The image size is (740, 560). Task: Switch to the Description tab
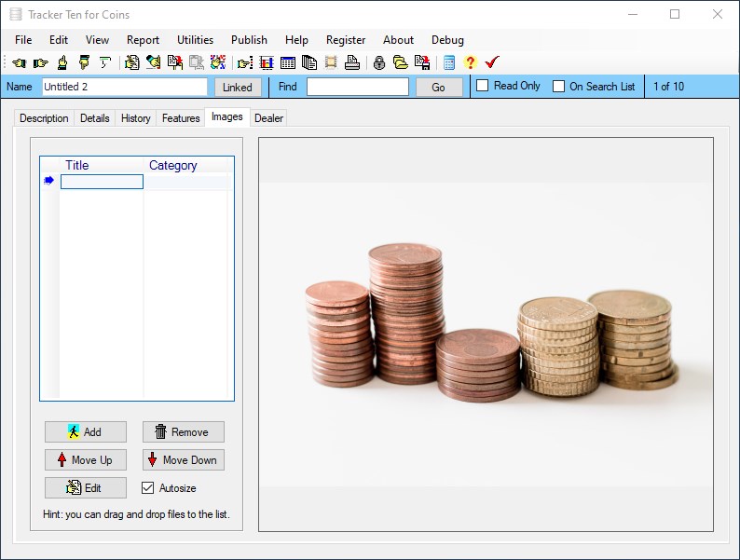click(x=44, y=118)
